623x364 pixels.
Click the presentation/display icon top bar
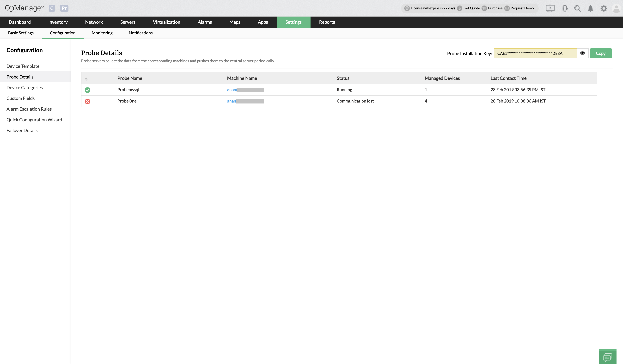click(x=550, y=8)
